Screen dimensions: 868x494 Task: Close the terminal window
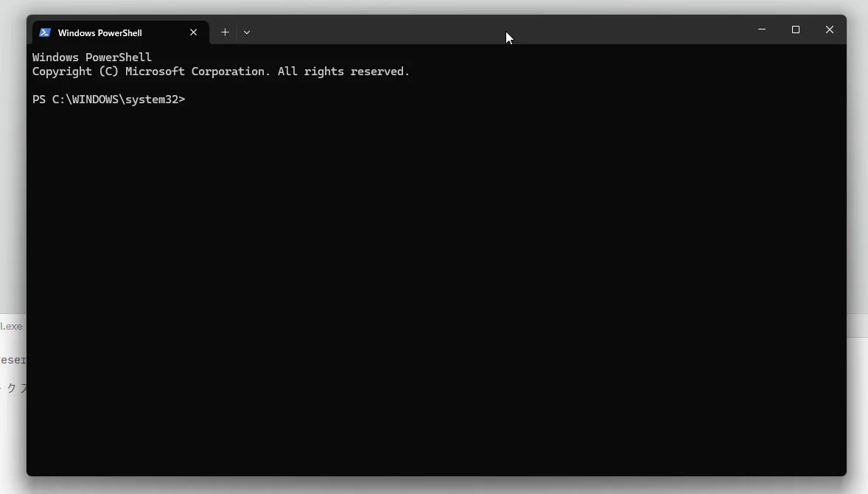point(829,29)
